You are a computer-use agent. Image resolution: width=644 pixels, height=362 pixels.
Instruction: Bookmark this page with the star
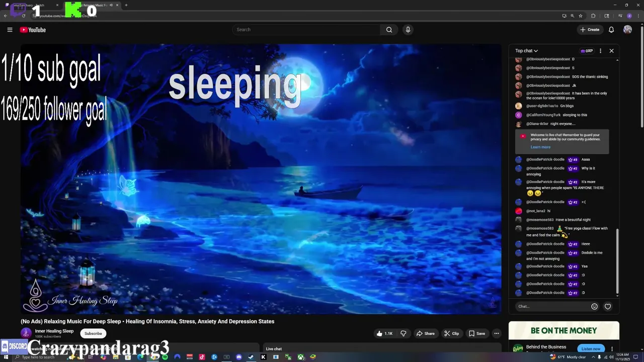(x=581, y=16)
